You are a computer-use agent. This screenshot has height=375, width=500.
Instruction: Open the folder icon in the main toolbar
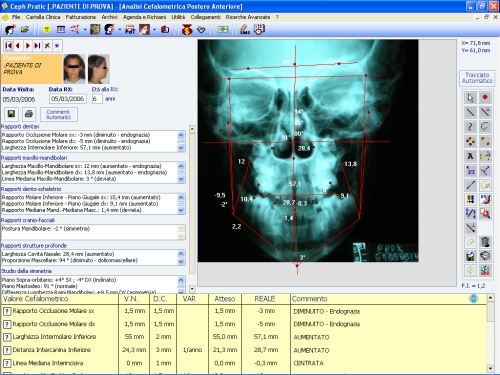coord(25,30)
